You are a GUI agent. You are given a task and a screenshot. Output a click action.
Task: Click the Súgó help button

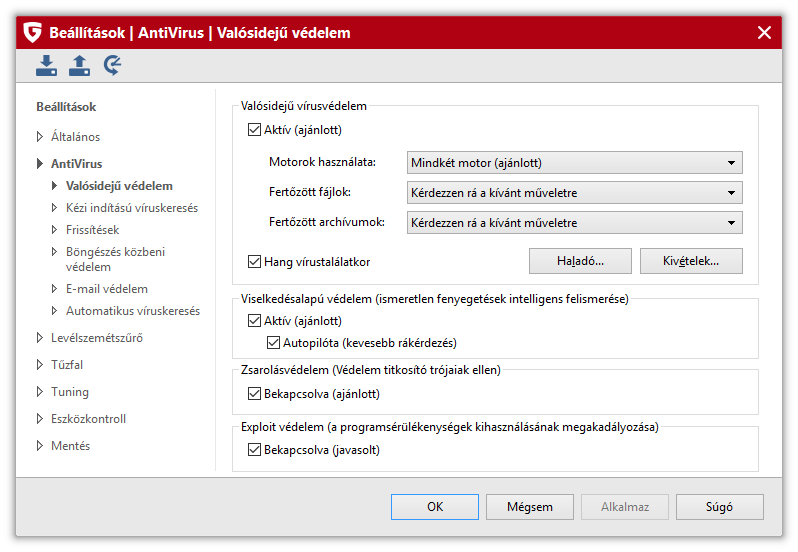click(719, 507)
